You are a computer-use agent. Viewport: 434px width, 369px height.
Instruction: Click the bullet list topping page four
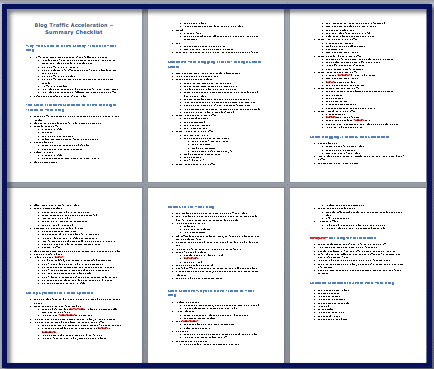[75, 244]
